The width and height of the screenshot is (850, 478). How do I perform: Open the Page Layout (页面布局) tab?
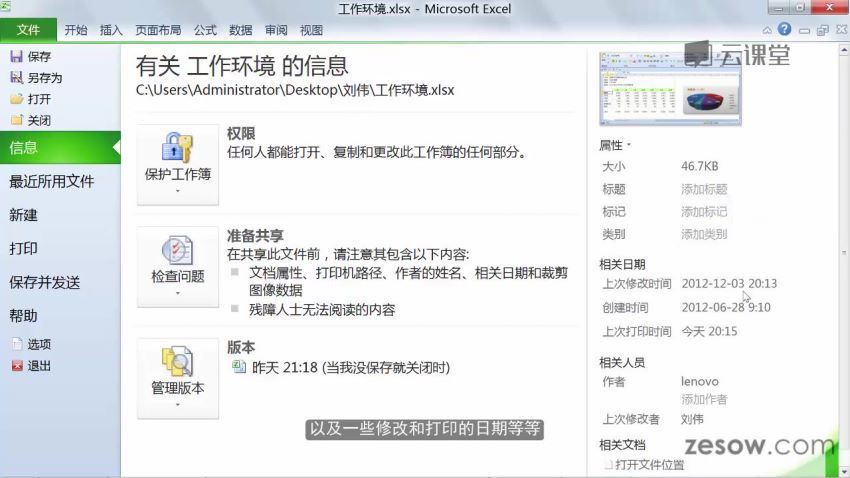click(x=158, y=30)
